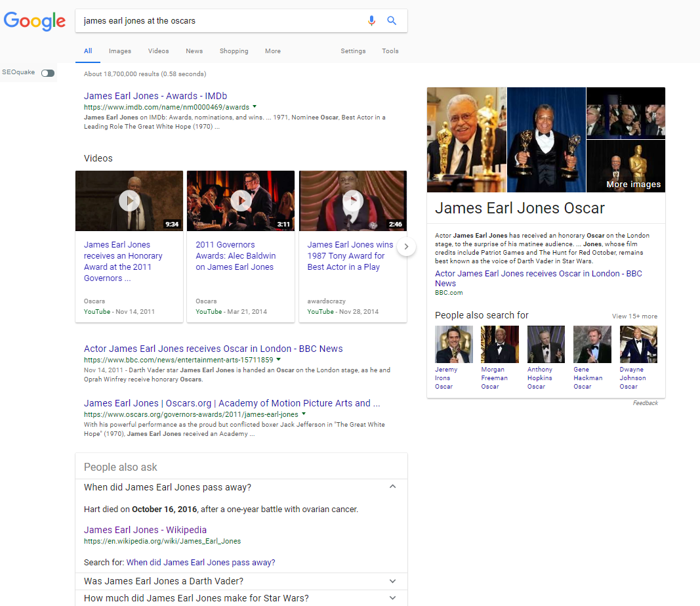Click 'Search for: When did James Earl Jones pass away?' link
700x606 pixels.
click(201, 562)
